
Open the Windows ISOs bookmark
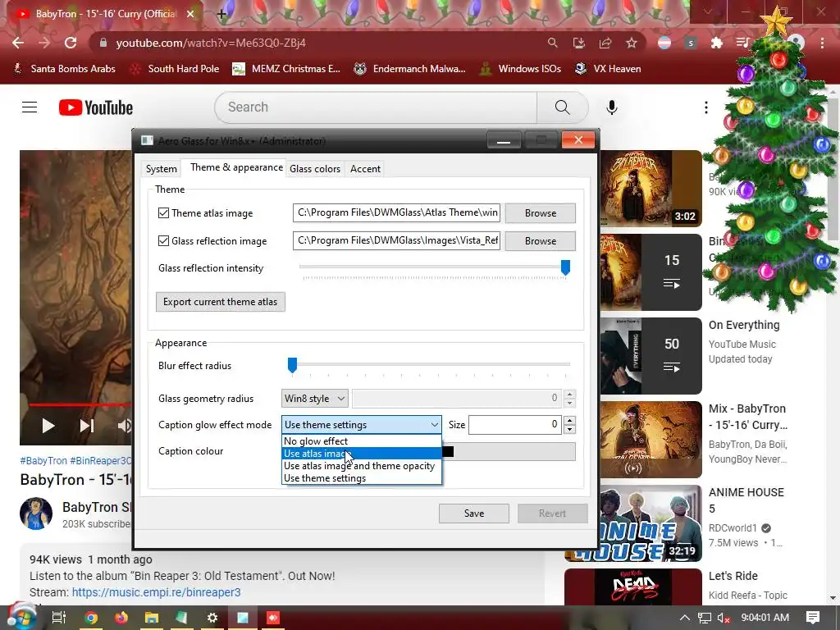click(520, 69)
